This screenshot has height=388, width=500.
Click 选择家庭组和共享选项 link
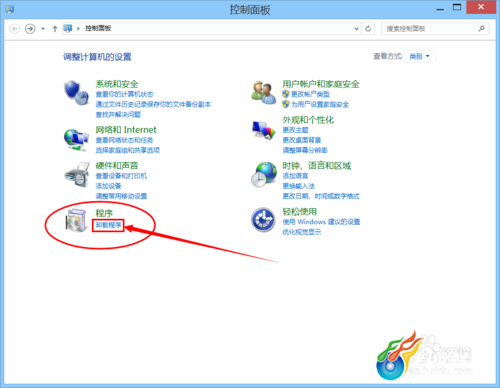[x=128, y=150]
